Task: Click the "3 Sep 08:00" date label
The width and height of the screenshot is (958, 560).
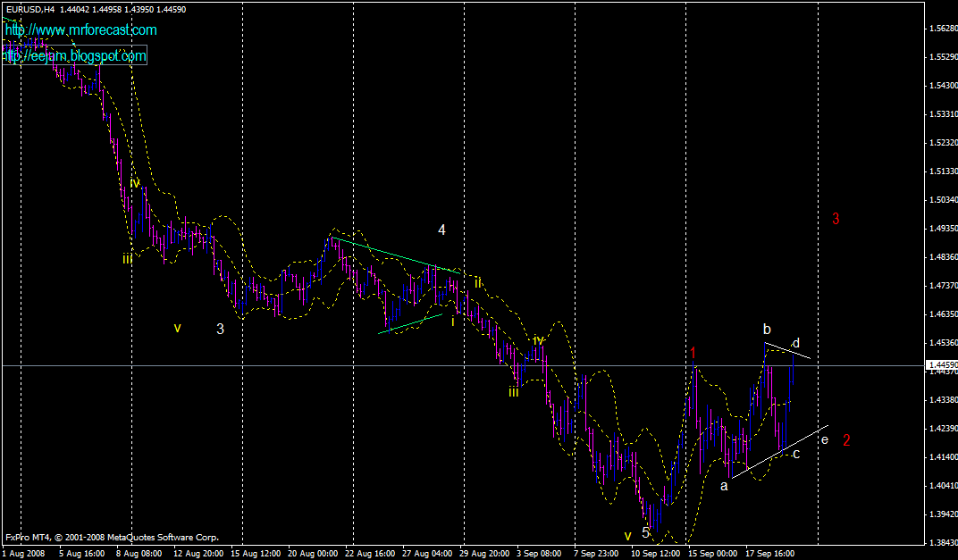Action: click(x=539, y=553)
